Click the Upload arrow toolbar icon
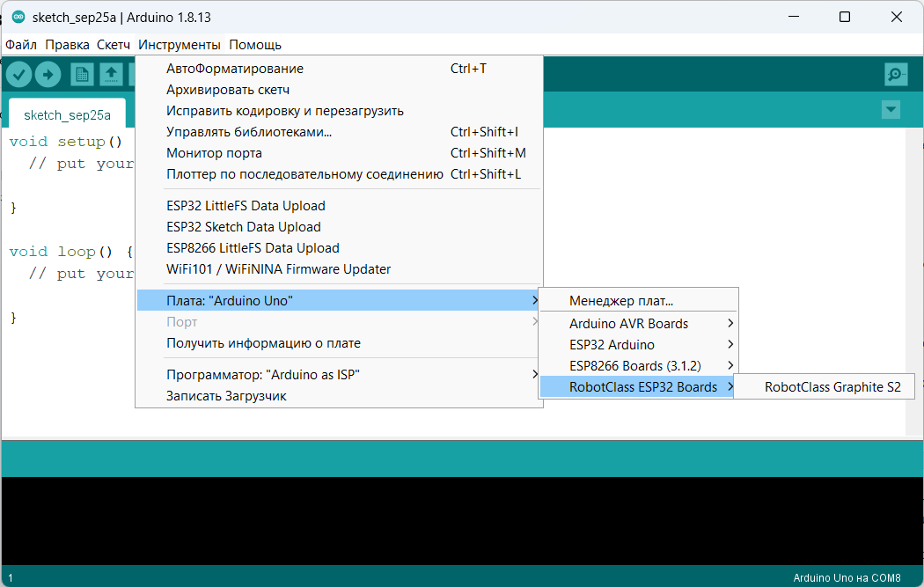Viewport: 924px width, 587px height. (48, 74)
